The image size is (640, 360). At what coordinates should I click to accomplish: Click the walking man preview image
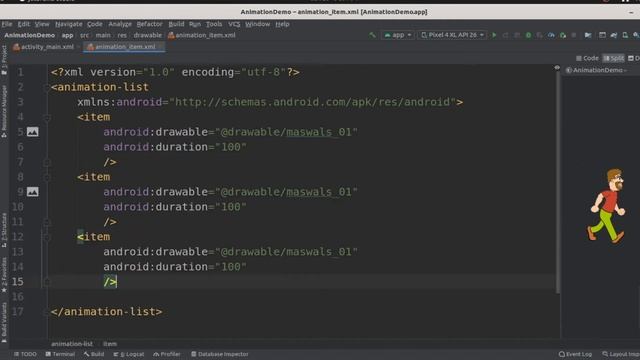606,206
